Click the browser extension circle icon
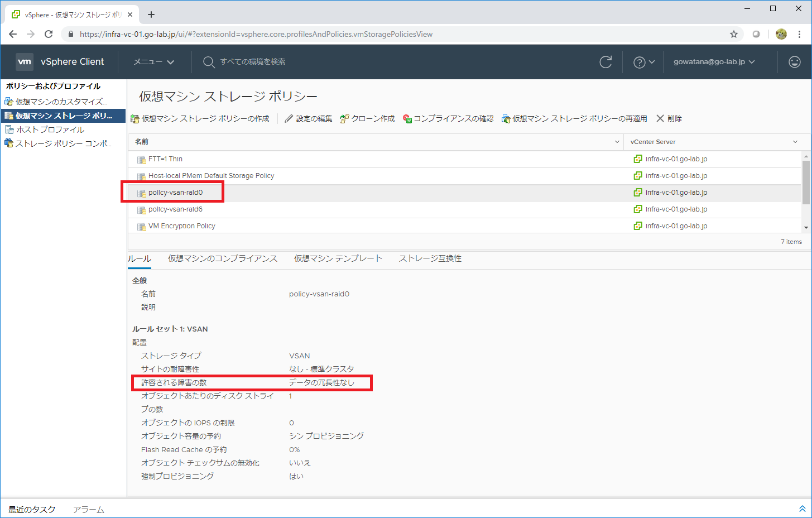The width and height of the screenshot is (812, 518). [756, 34]
